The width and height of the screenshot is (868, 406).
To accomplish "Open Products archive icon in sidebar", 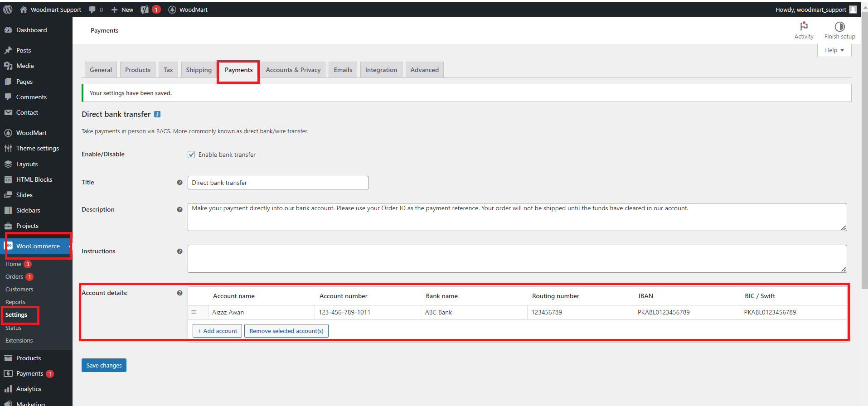I will [x=8, y=358].
